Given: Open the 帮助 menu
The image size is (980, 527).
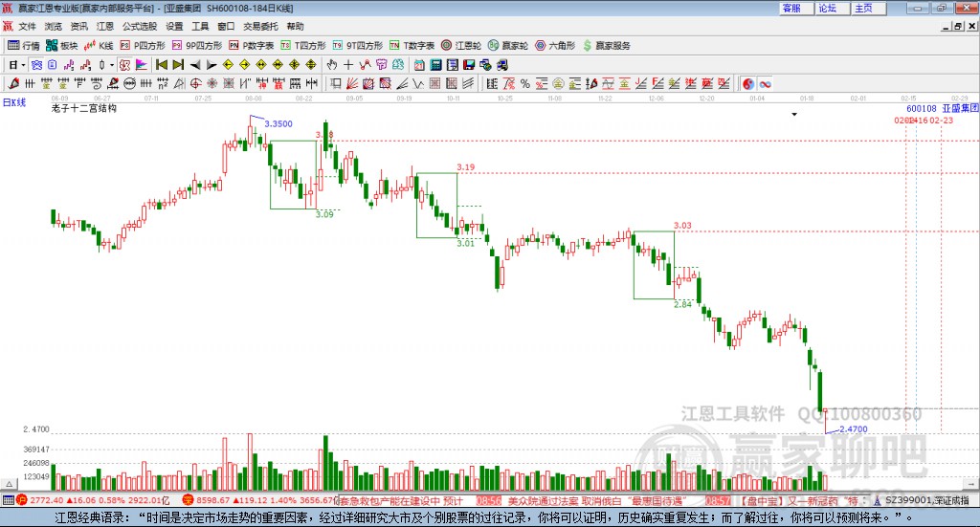Looking at the screenshot, I should (295, 26).
